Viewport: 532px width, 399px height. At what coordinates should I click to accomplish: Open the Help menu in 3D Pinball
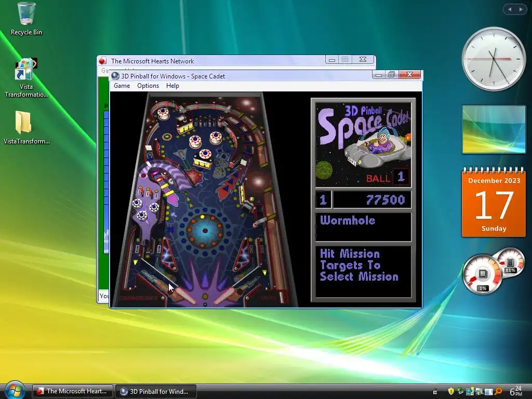172,86
